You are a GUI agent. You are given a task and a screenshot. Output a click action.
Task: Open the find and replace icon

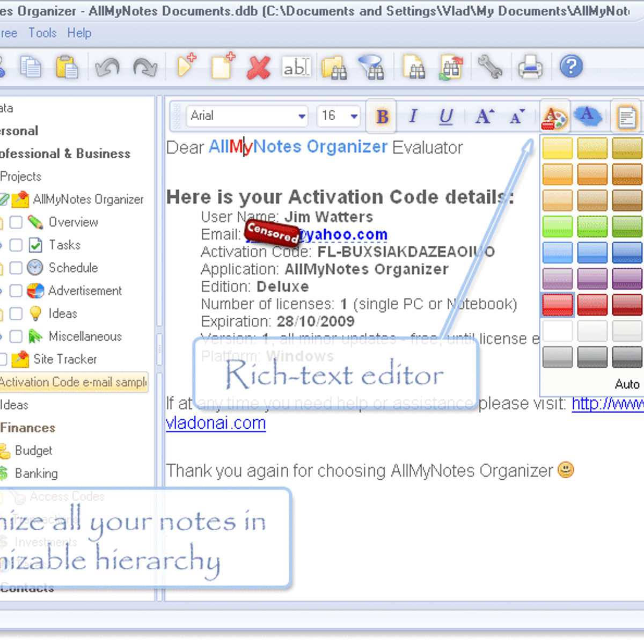pyautogui.click(x=451, y=68)
